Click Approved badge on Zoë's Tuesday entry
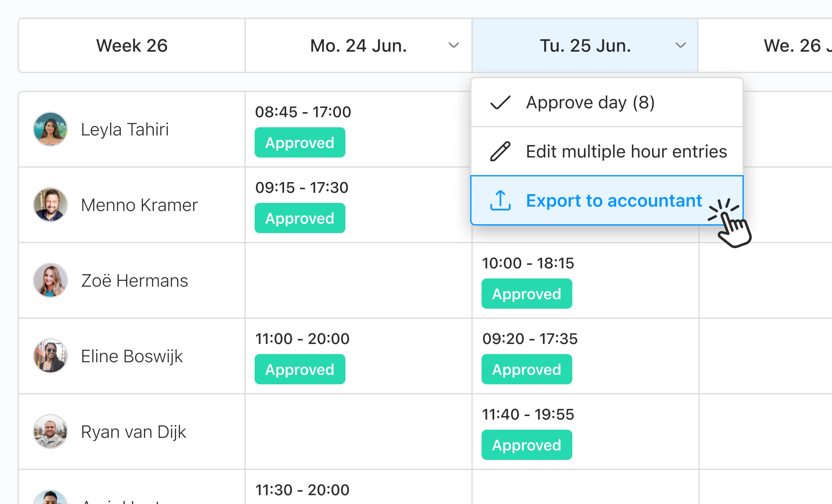The image size is (832, 504). (527, 293)
